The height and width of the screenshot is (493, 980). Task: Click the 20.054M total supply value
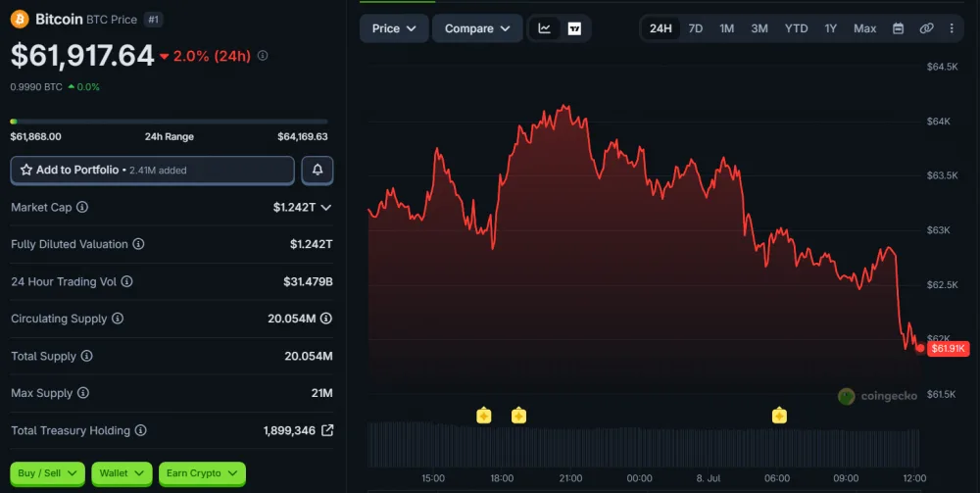309,356
